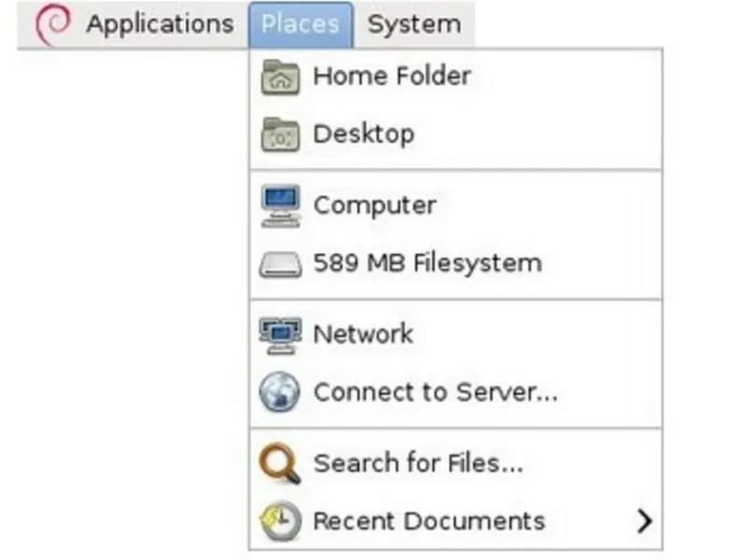Click the Home Folder icon
The image size is (747, 560).
(x=280, y=77)
